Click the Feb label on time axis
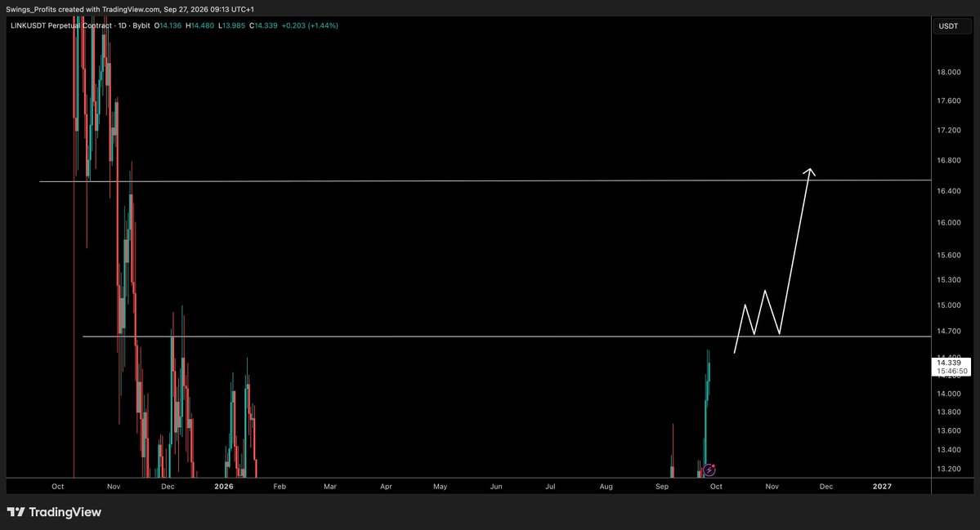 pos(280,486)
